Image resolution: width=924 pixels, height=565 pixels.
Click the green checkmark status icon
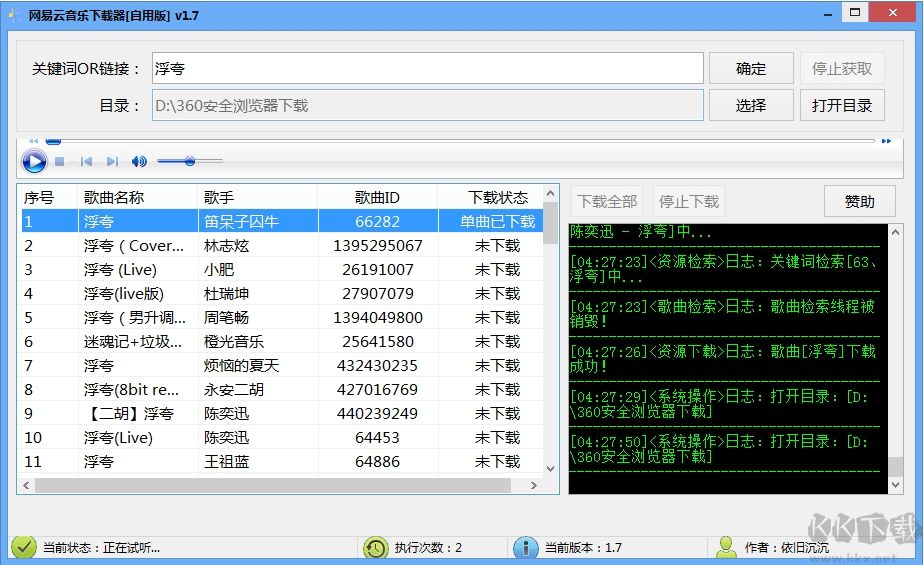pos(23,547)
